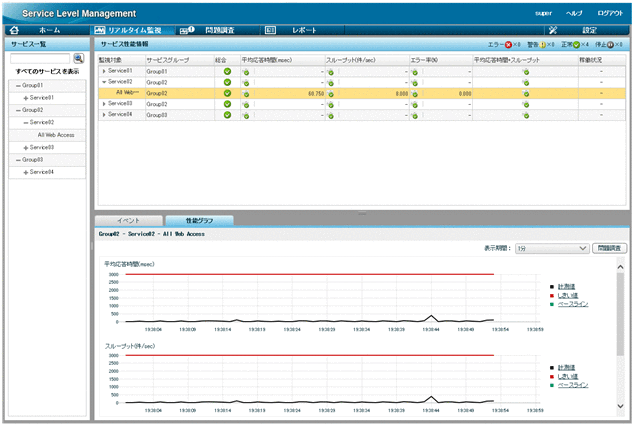635x427 pixels.
Task: Switch to the イベント tab
Action: point(127,220)
